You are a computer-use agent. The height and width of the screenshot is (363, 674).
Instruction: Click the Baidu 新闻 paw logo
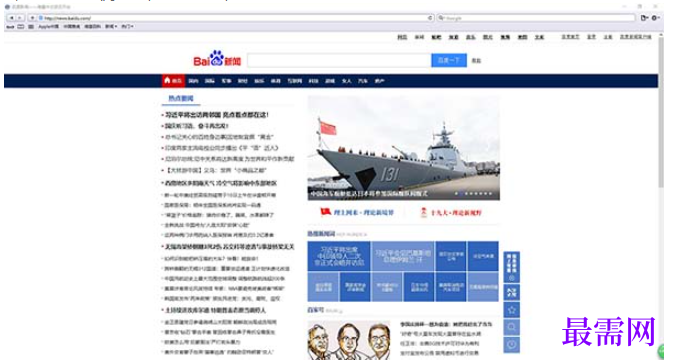[x=217, y=59]
